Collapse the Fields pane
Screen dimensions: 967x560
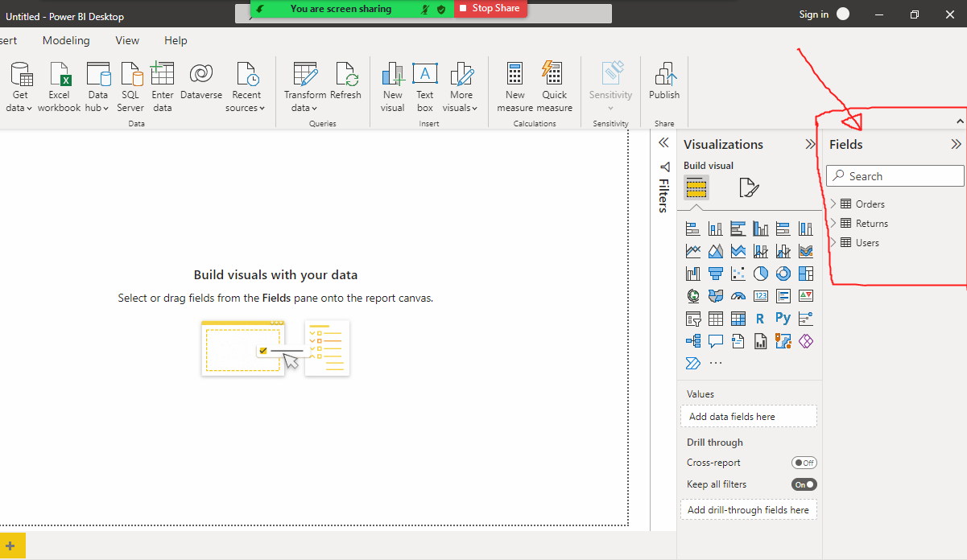click(x=956, y=145)
